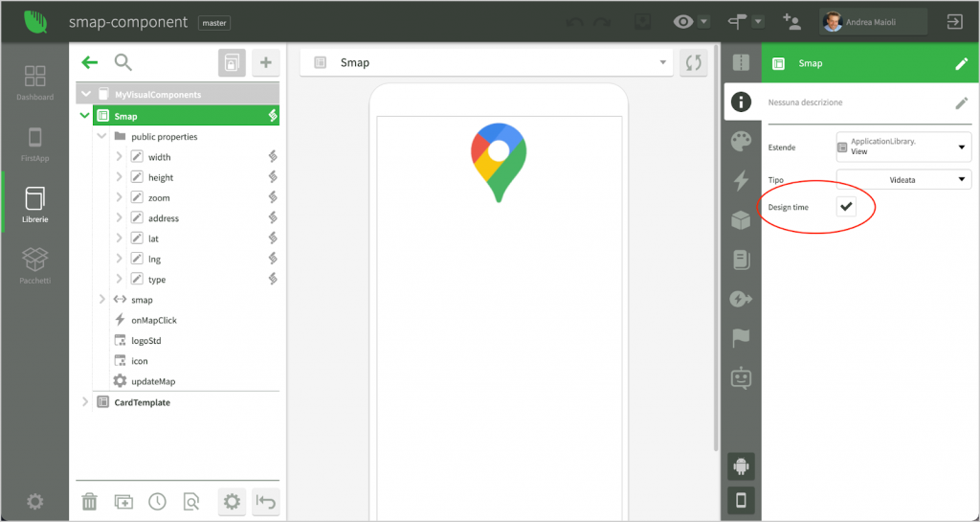Click the gear button in bottom toolbar

click(232, 501)
